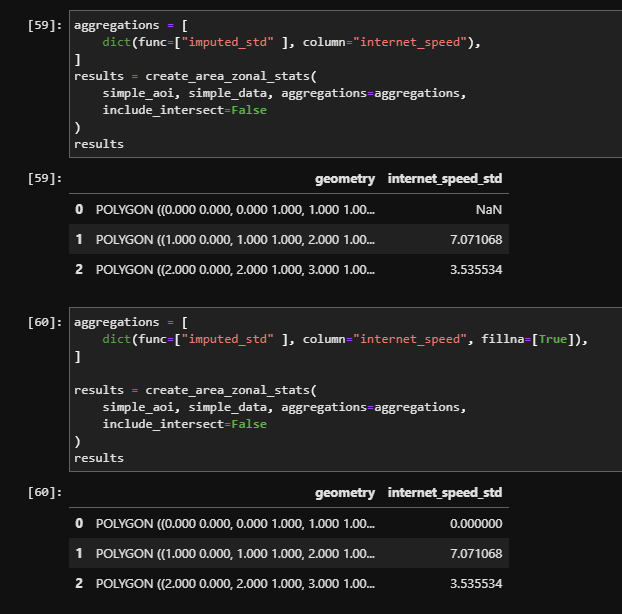Click "internet_speed" string in cell 60
This screenshot has width=622, height=614.
pyautogui.click(x=410, y=339)
